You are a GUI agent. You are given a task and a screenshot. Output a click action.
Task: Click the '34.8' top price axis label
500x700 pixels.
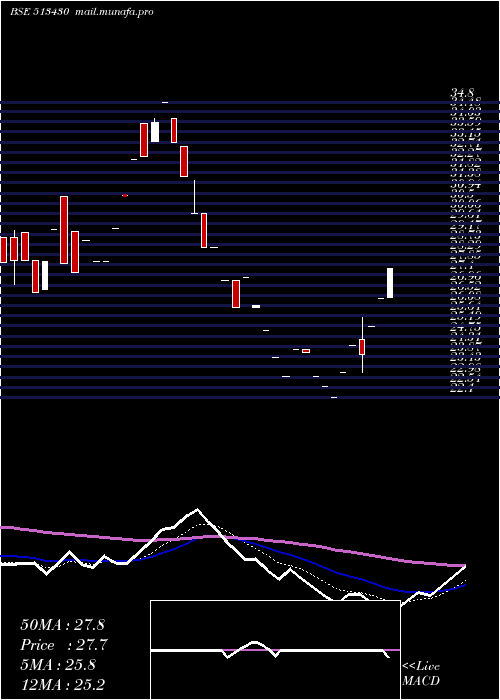tap(462, 93)
